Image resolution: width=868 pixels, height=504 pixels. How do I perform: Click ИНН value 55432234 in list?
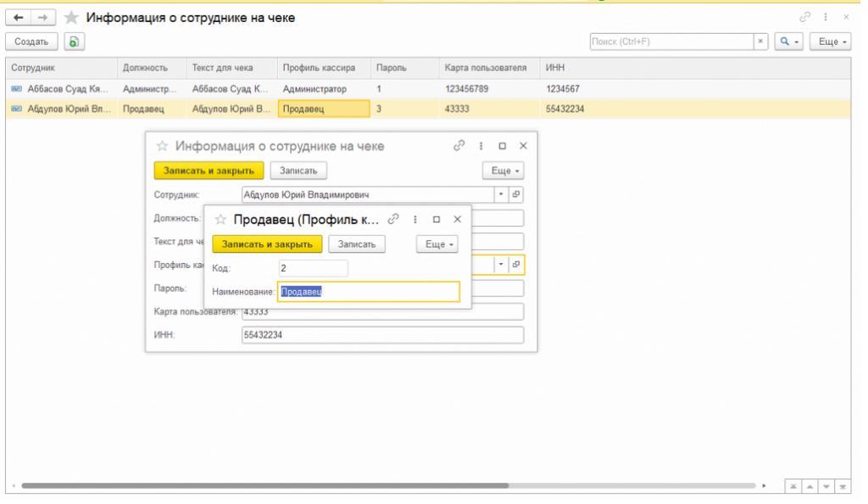[565, 109]
